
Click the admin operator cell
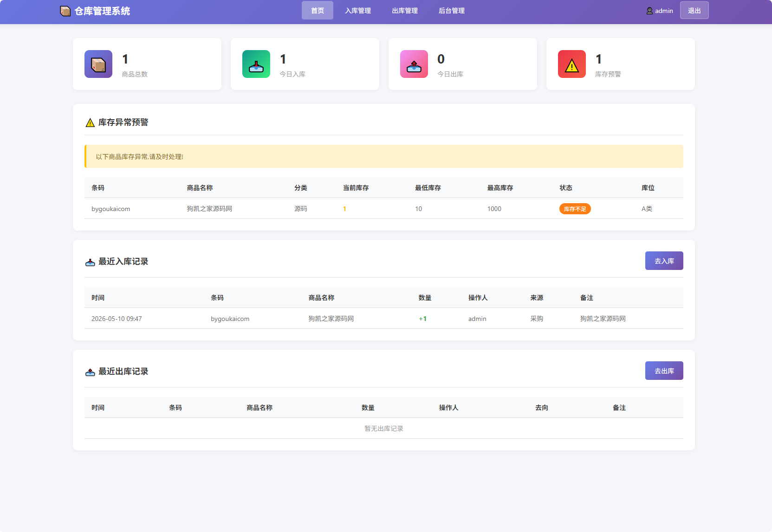[x=477, y=319]
